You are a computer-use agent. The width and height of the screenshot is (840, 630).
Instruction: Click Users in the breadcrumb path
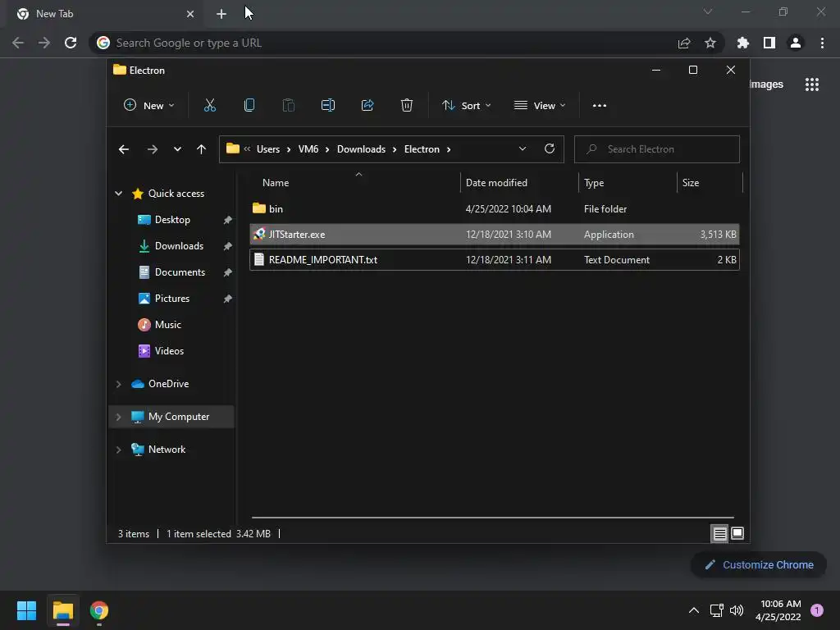pos(268,149)
